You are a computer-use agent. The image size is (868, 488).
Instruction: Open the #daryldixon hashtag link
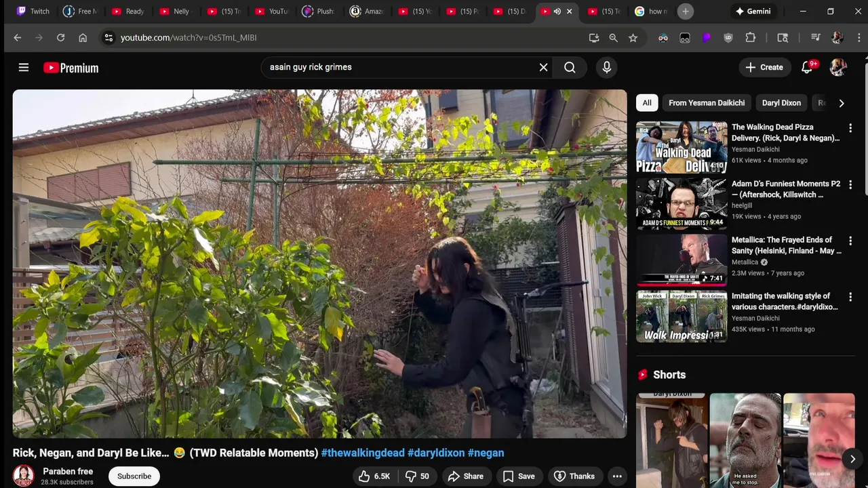pyautogui.click(x=436, y=453)
